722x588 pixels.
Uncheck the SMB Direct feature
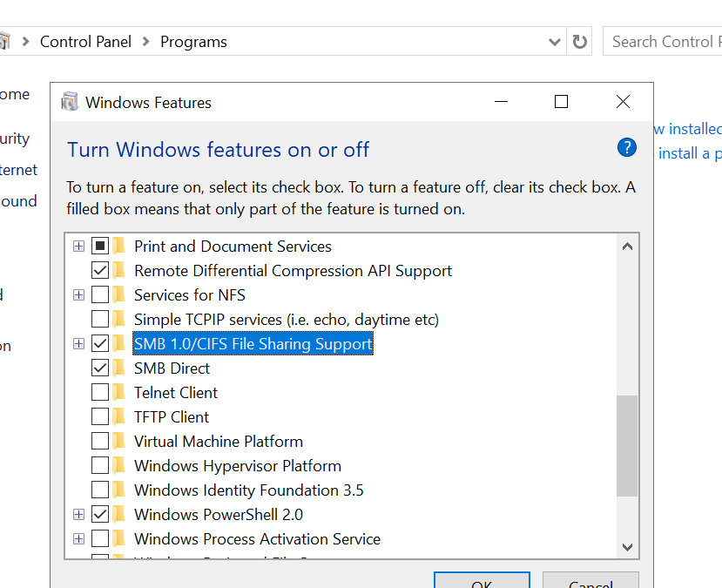[98, 368]
